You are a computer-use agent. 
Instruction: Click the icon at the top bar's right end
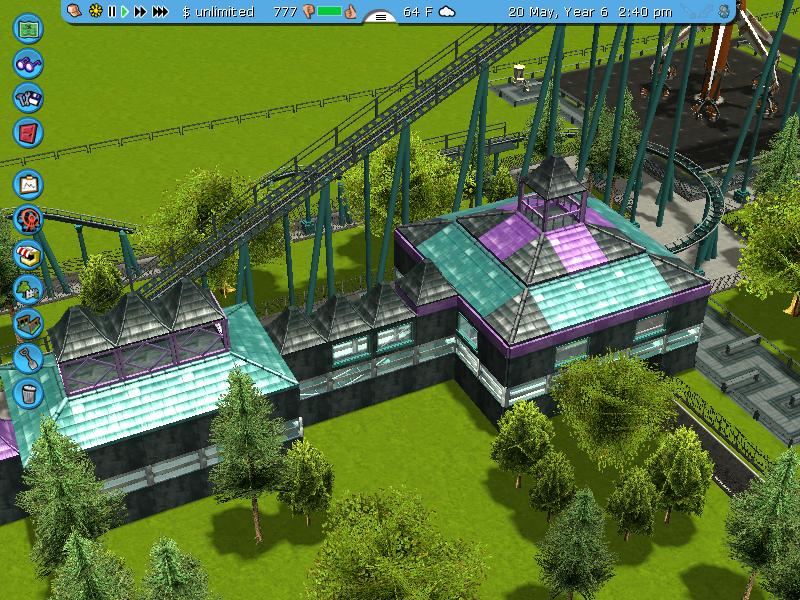point(724,11)
